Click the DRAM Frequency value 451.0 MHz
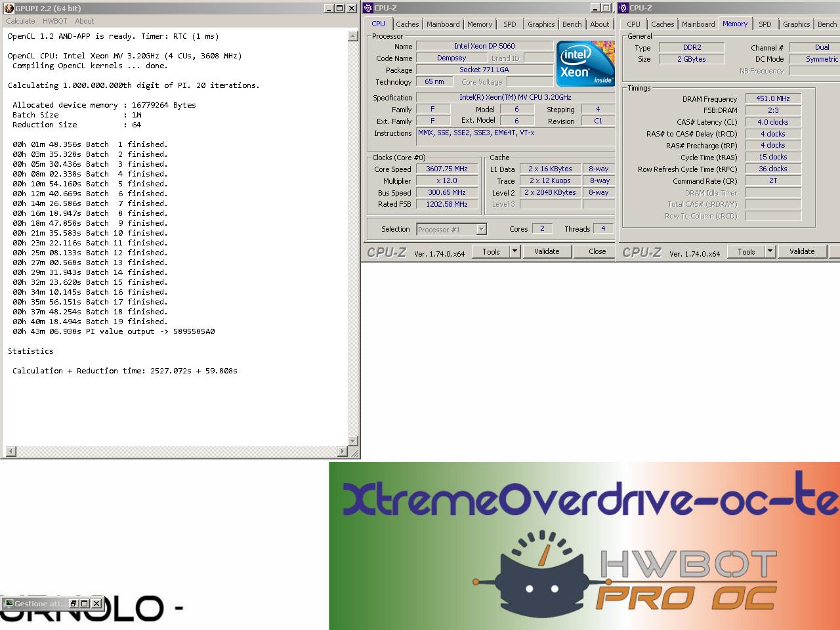The width and height of the screenshot is (840, 630). click(773, 98)
